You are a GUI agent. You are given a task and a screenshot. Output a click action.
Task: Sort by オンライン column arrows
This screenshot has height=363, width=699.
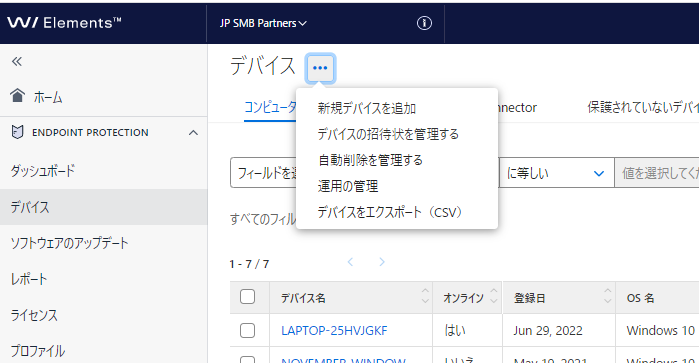tap(493, 296)
